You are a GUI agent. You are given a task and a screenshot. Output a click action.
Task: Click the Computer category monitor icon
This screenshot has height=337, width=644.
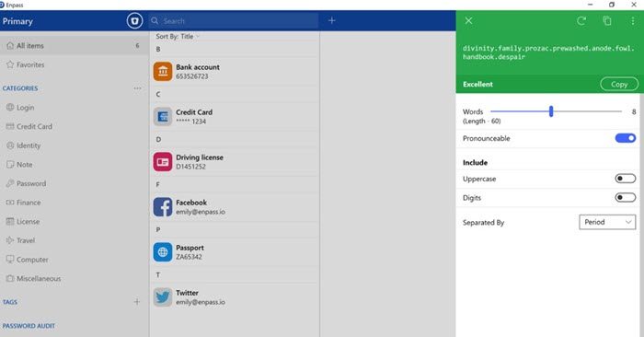10,260
